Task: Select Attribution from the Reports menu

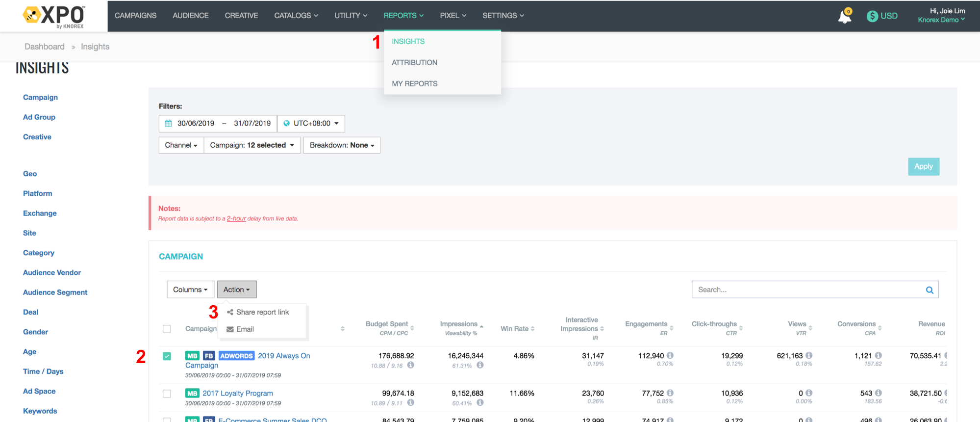Action: pyautogui.click(x=414, y=63)
